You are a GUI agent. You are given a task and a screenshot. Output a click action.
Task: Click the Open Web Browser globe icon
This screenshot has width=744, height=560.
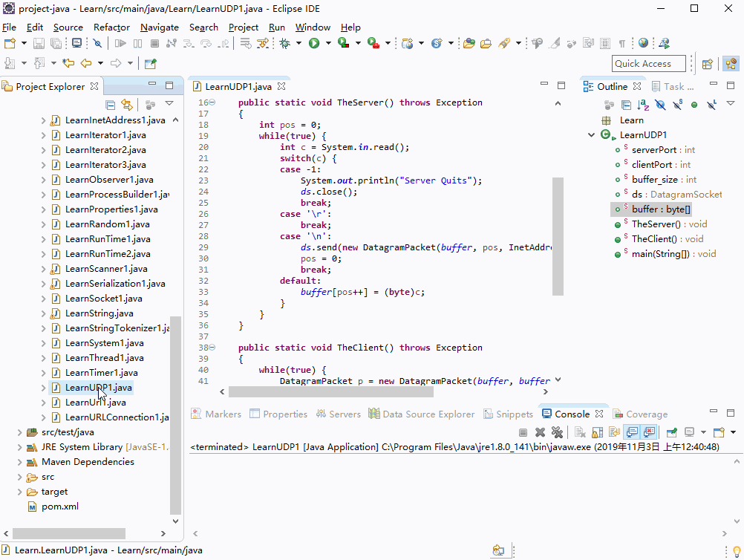[643, 43]
